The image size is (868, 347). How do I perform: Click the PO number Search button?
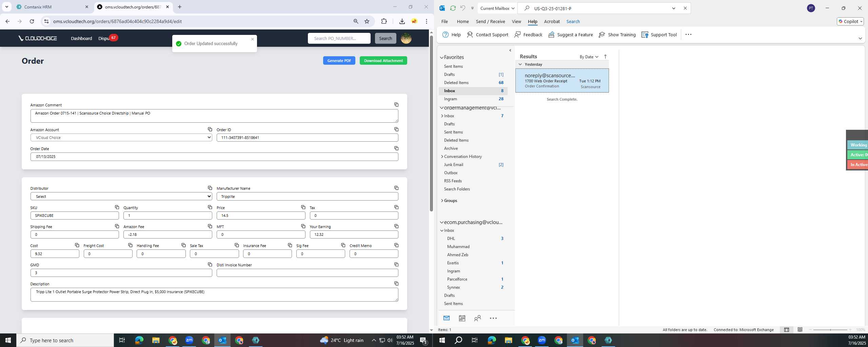coord(385,38)
